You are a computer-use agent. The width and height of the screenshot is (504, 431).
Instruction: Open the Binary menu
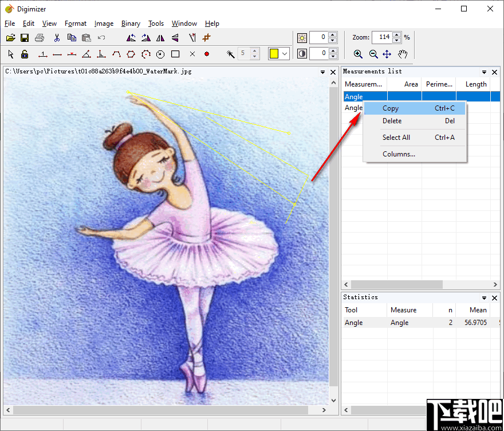coord(131,23)
